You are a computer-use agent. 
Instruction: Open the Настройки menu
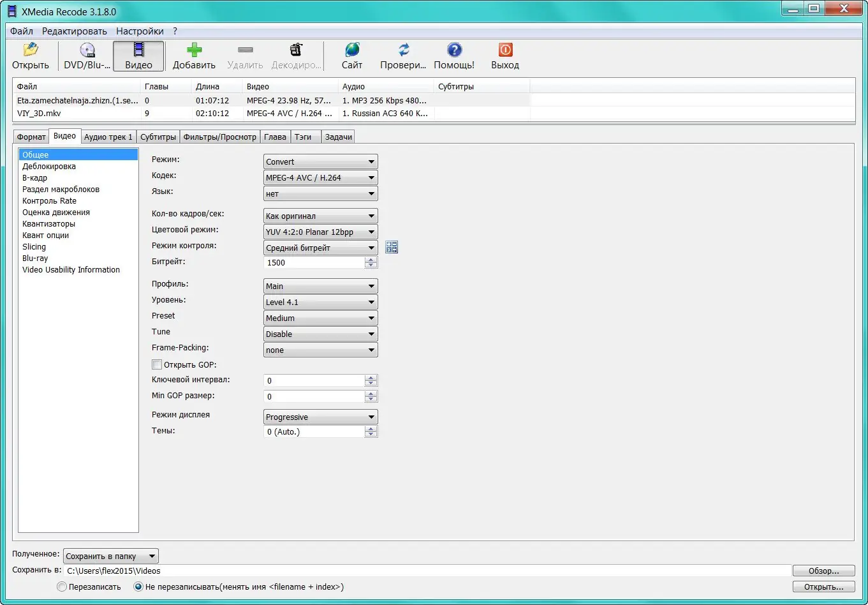[140, 31]
